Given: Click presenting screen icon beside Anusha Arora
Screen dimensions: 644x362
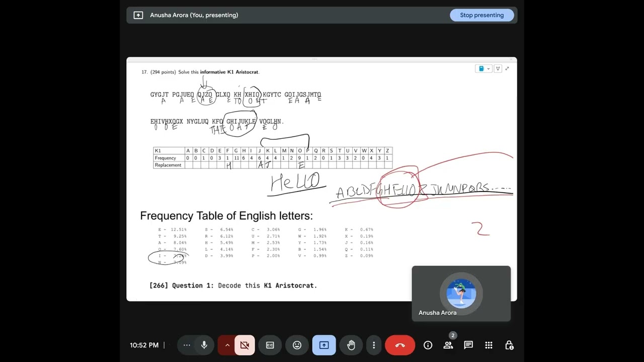Looking at the screenshot, I should (x=138, y=15).
